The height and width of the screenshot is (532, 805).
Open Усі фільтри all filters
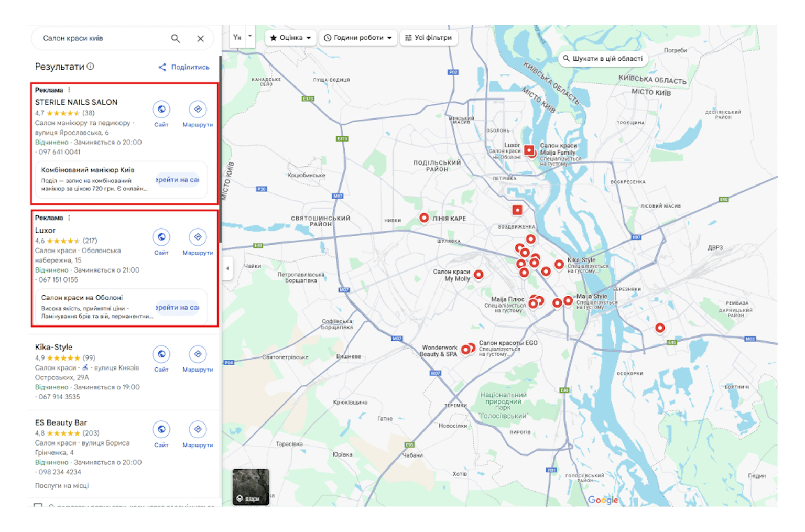[x=429, y=38]
